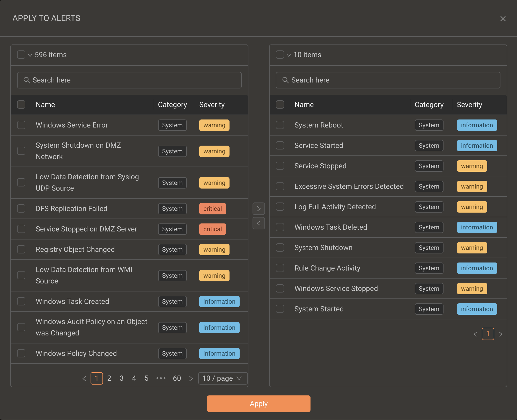This screenshot has height=420, width=517.
Task: Select DFS Replication Failed checkbox
Action: click(x=21, y=208)
